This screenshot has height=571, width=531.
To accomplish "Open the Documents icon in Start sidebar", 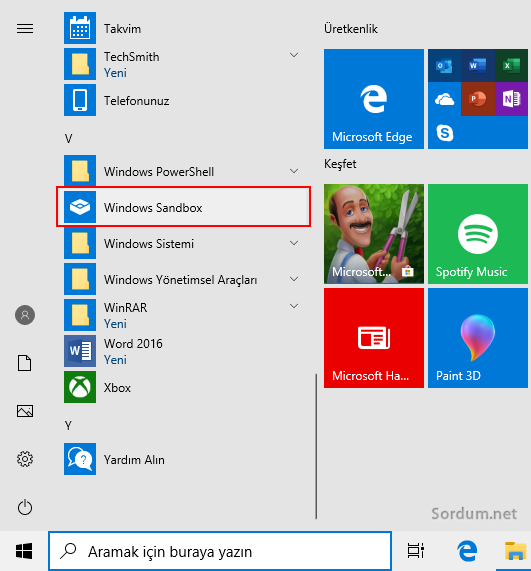I will pos(25,363).
